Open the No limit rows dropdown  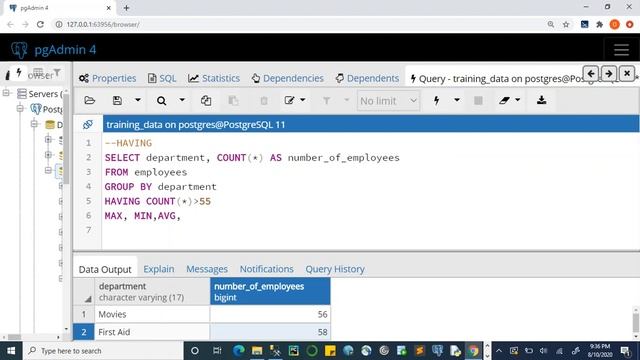tap(388, 101)
